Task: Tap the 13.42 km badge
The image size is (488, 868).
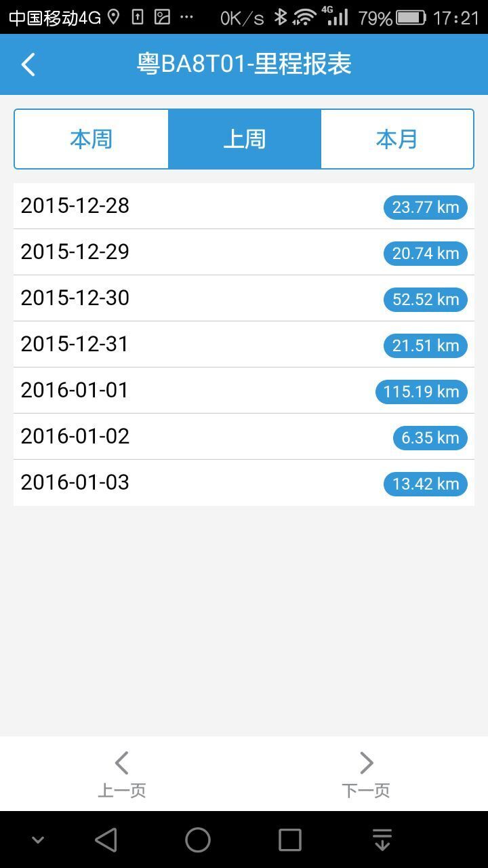Action: coord(426,484)
